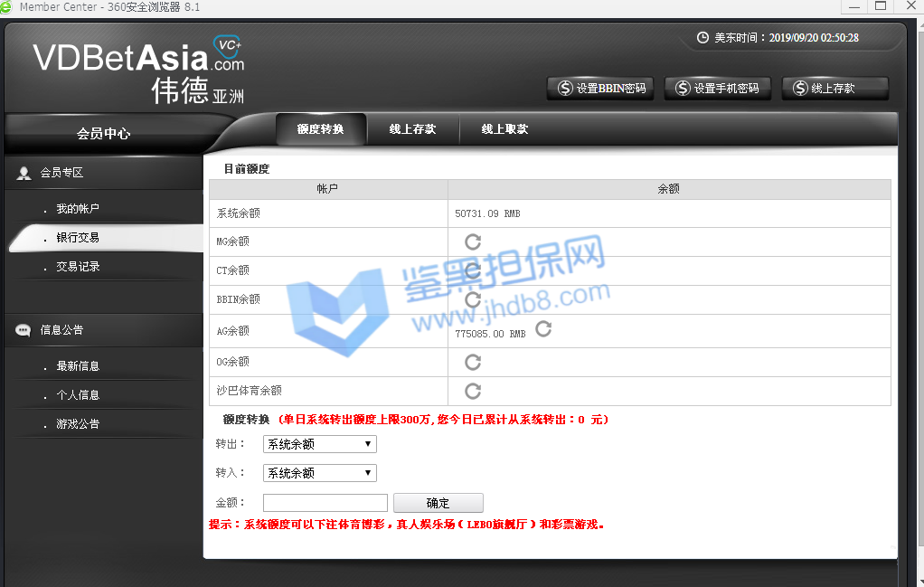Click the VDBetAsia logo
The image size is (924, 587).
click(x=138, y=71)
